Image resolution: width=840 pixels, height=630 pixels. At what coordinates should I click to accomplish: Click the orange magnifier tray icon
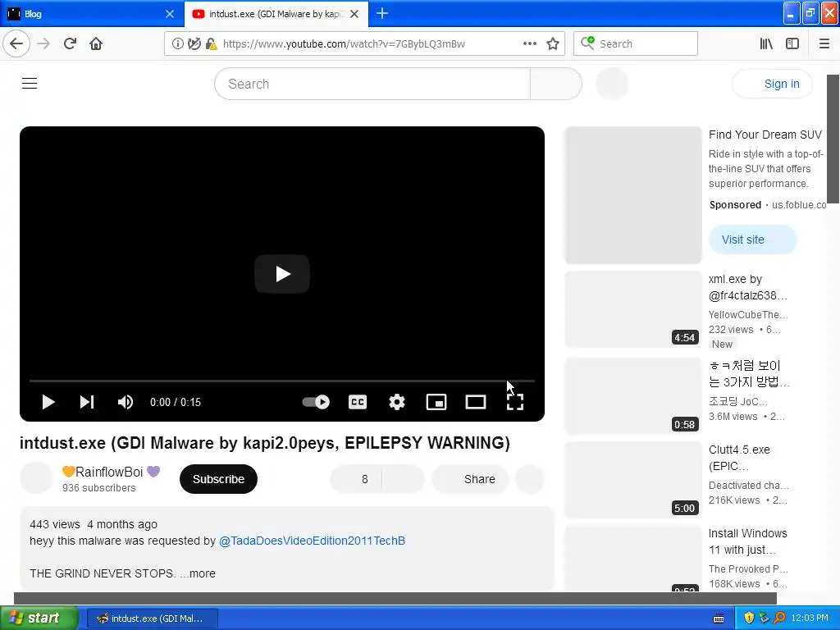click(779, 619)
